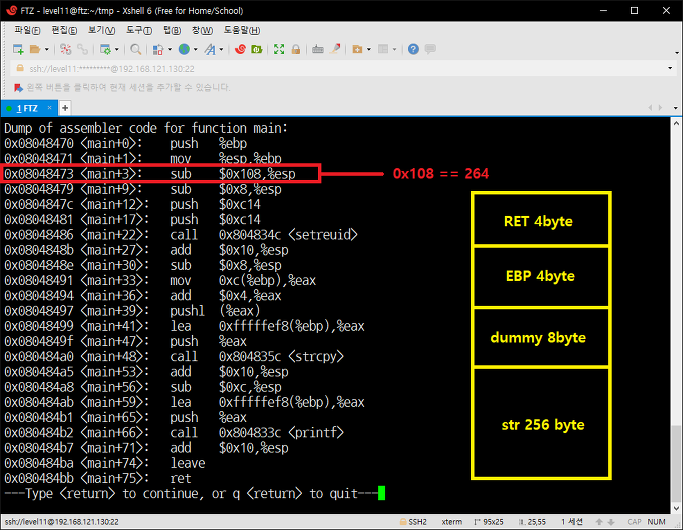Click the status bar down arrow icon
Screen dimensions: 683x530
click(x=611, y=522)
